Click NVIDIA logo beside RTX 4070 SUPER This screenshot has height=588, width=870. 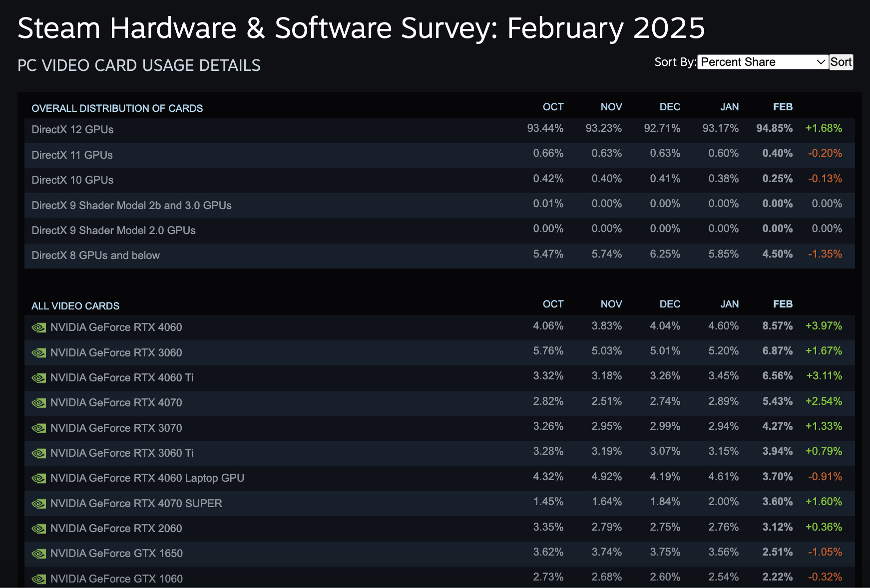pyautogui.click(x=39, y=504)
